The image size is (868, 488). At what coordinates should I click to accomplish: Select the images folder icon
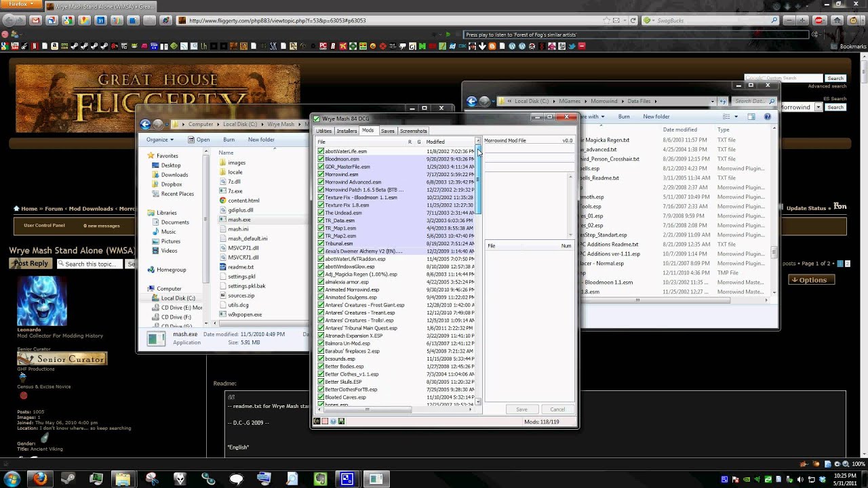pyautogui.click(x=223, y=163)
